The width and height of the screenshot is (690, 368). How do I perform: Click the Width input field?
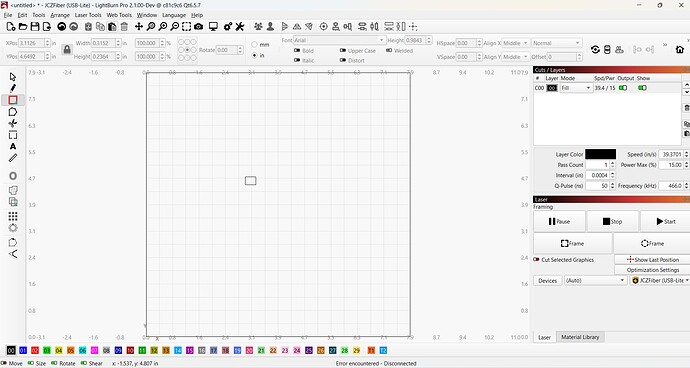click(x=103, y=43)
